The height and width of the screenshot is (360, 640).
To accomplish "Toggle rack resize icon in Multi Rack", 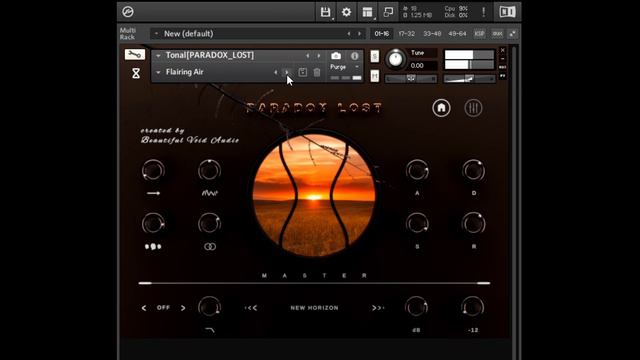I will click(513, 33).
